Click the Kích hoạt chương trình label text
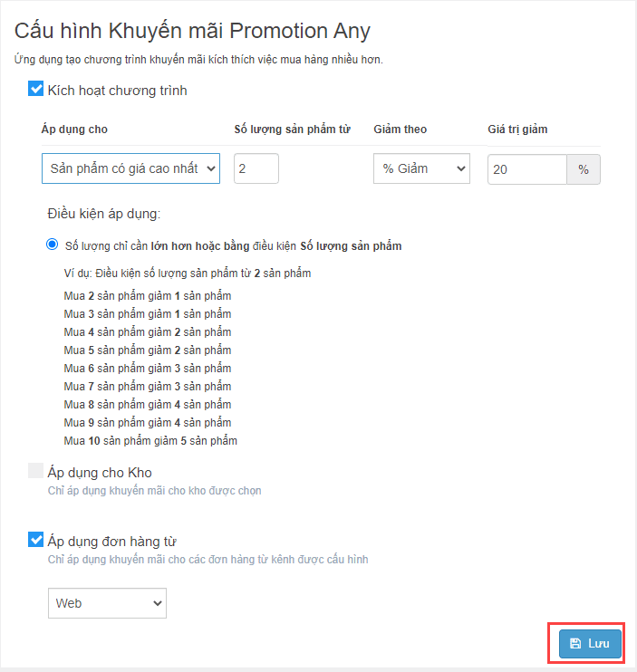 118,91
